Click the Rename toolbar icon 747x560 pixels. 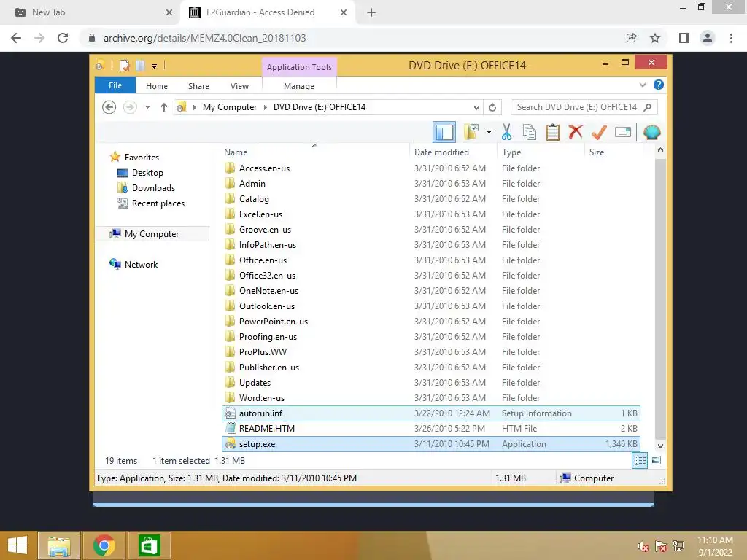coord(623,132)
